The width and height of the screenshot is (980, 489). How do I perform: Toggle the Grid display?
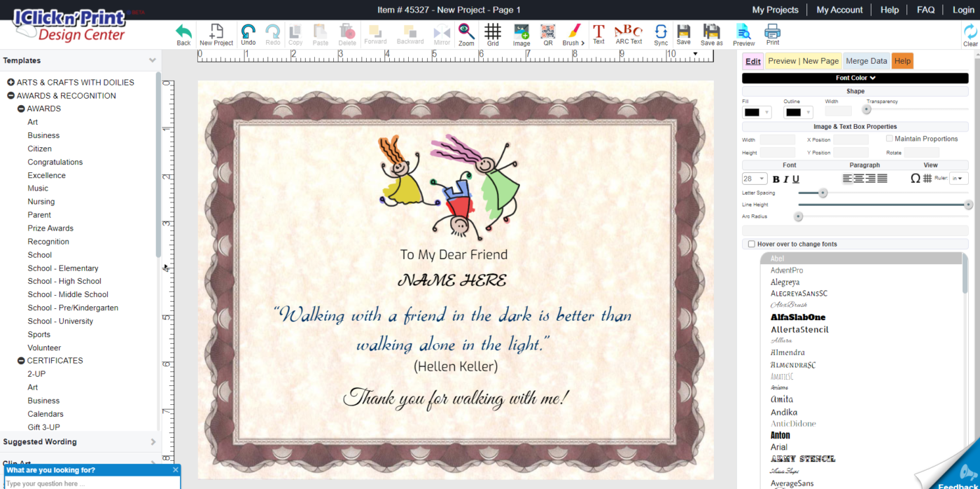coord(493,33)
